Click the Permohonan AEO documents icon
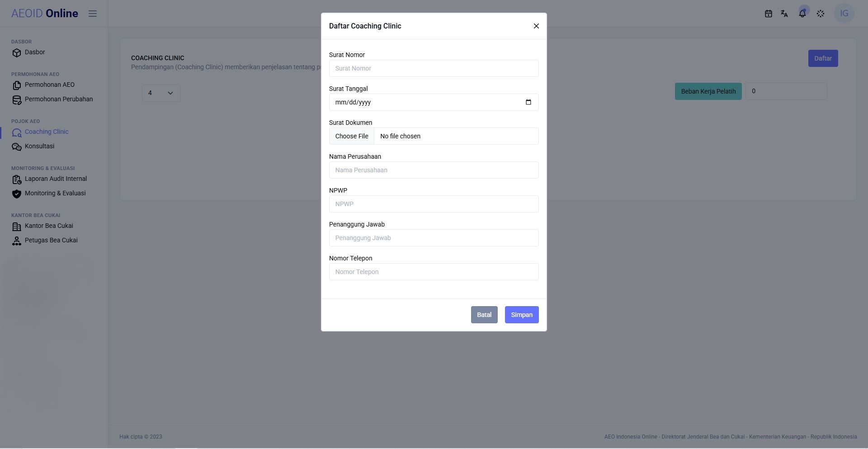The image size is (868, 449). click(17, 85)
